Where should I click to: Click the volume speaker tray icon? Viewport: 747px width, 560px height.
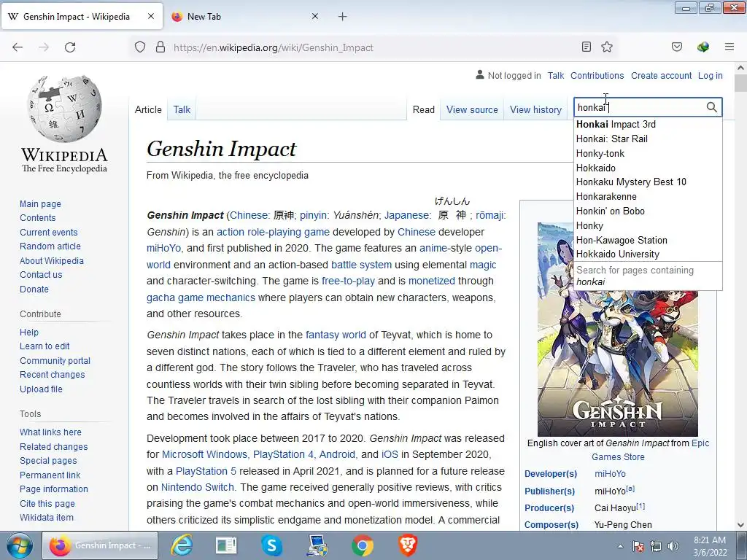point(673,546)
